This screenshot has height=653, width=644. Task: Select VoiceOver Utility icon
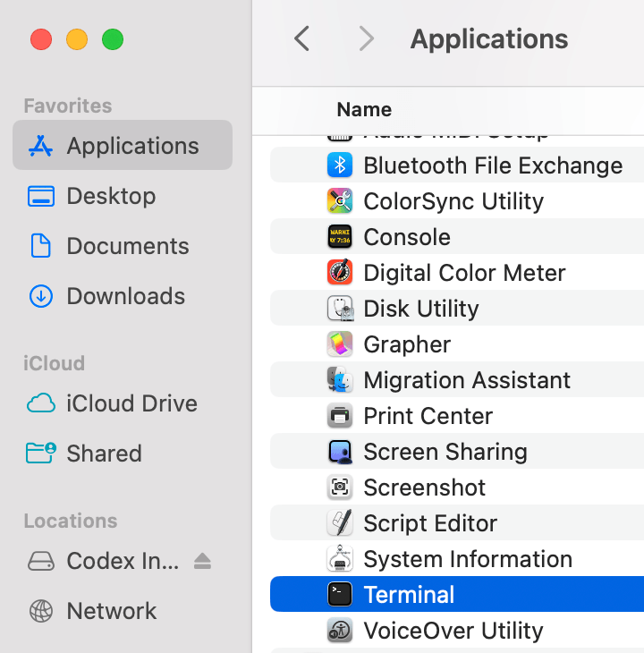point(340,630)
